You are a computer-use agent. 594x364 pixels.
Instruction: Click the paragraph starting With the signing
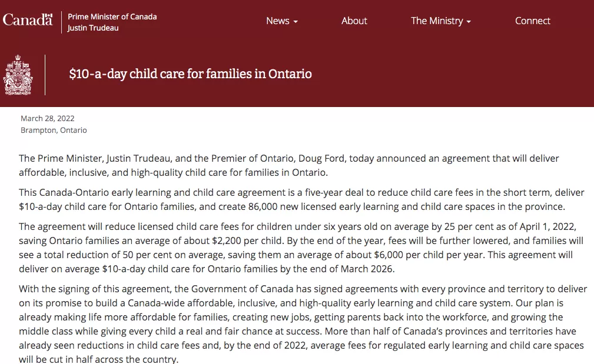(x=303, y=323)
